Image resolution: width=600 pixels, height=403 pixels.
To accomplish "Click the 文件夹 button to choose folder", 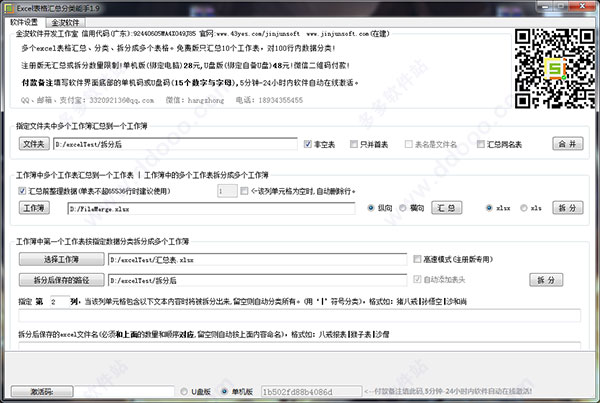I will 34,144.
